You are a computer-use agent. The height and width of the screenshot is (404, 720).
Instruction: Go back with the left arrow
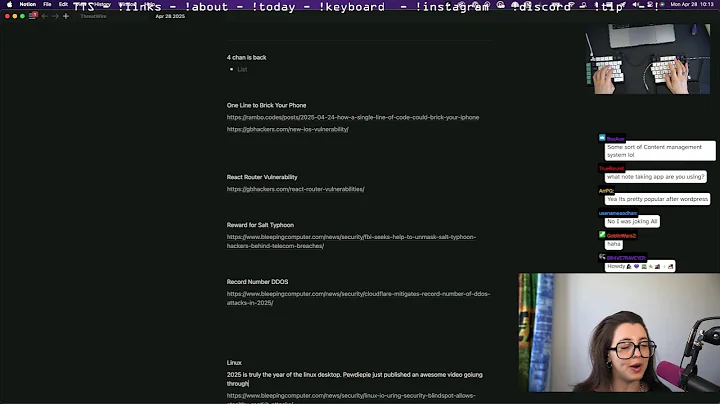coord(45,16)
